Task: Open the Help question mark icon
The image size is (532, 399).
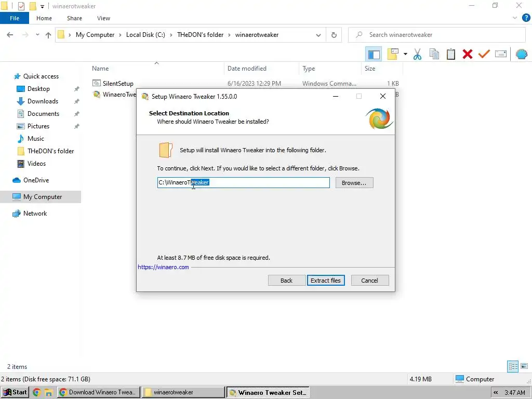Action: 526,18
